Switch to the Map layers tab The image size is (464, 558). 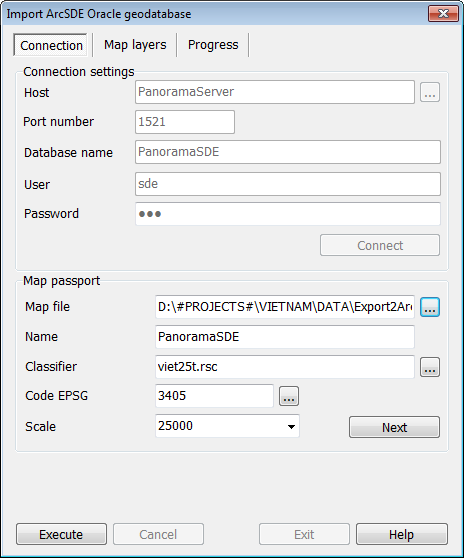click(x=135, y=45)
